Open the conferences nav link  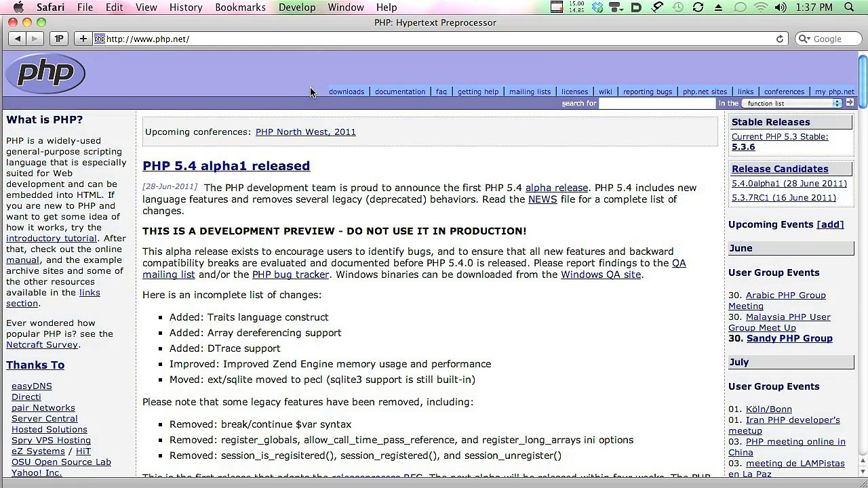(784, 91)
